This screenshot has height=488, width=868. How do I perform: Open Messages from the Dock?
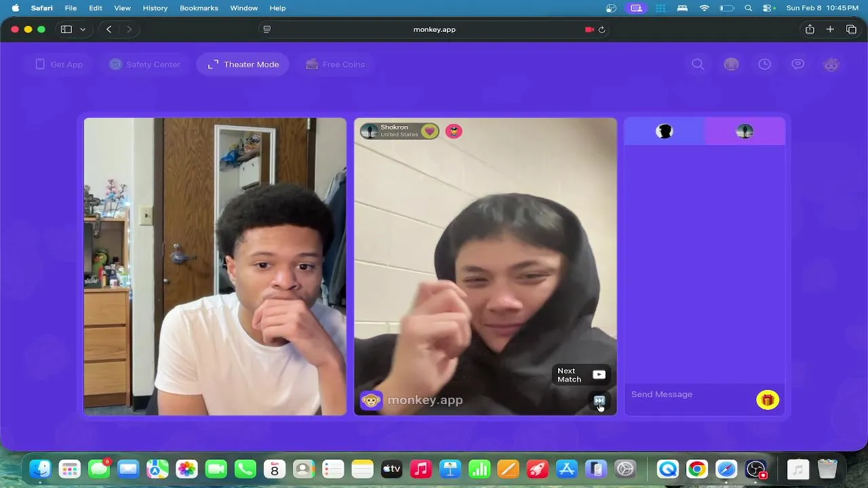click(99, 469)
